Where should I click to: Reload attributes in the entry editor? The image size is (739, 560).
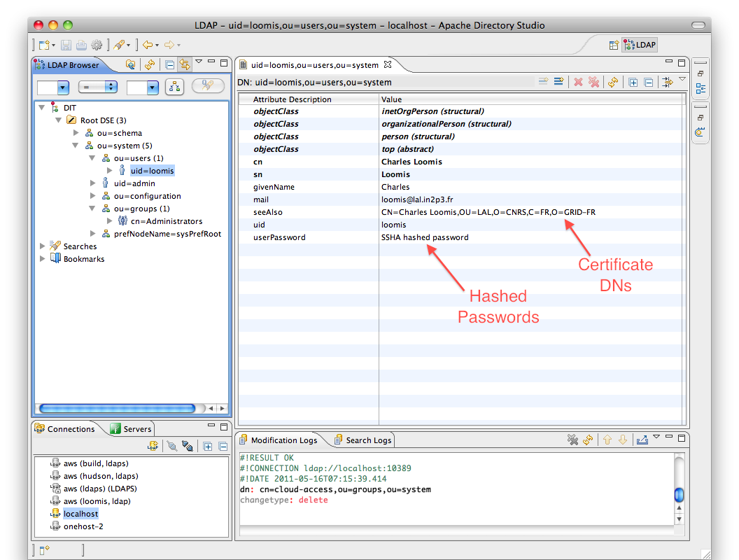tap(613, 82)
